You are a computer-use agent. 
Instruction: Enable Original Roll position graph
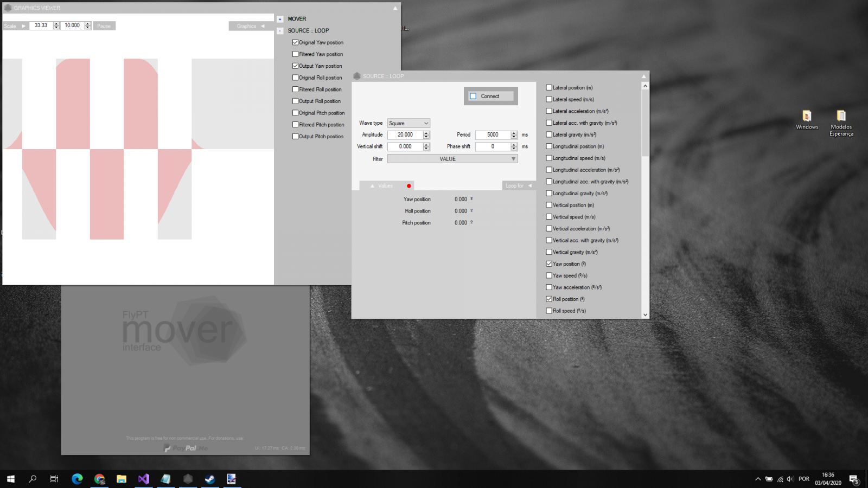click(296, 78)
